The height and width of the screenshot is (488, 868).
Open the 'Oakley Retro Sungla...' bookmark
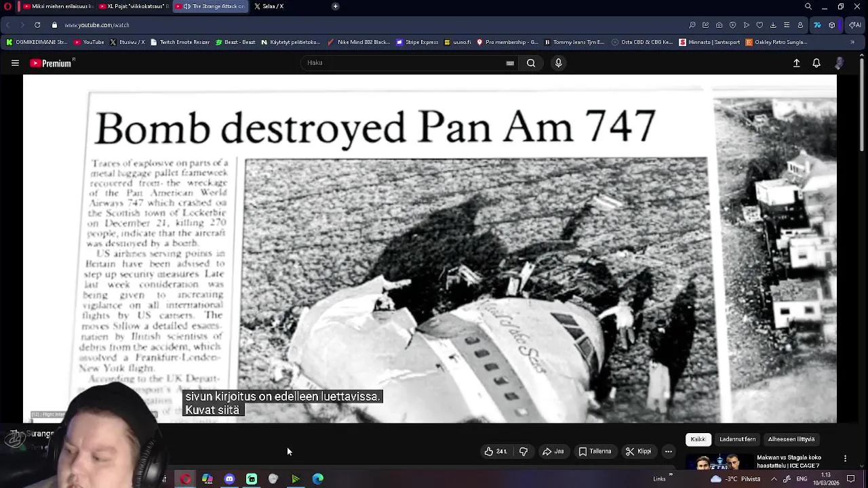(x=776, y=42)
